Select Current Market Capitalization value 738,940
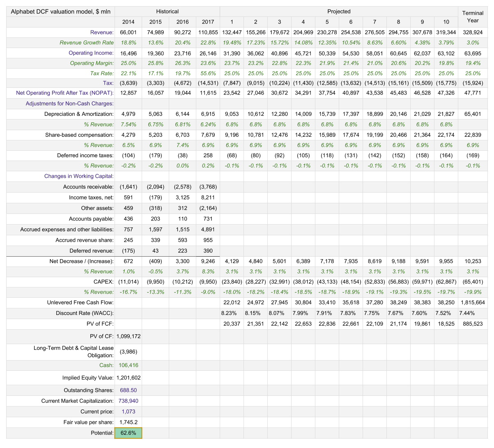494x448 pixels. coord(128,401)
